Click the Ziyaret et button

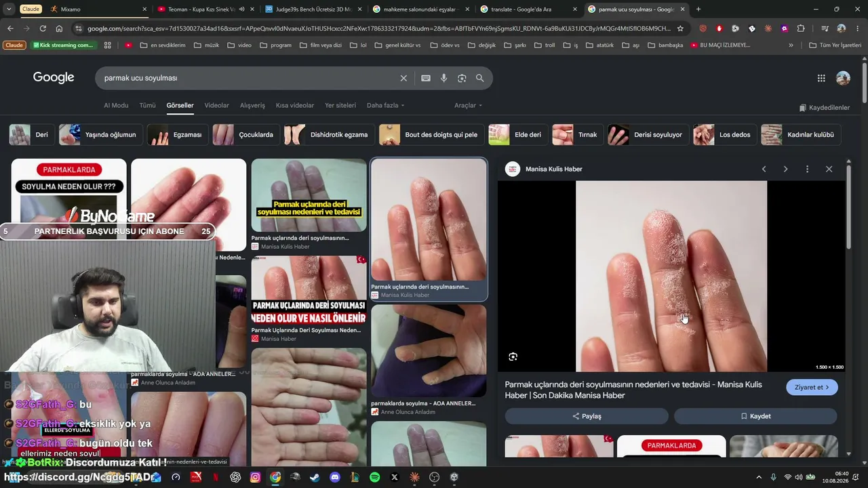(812, 387)
